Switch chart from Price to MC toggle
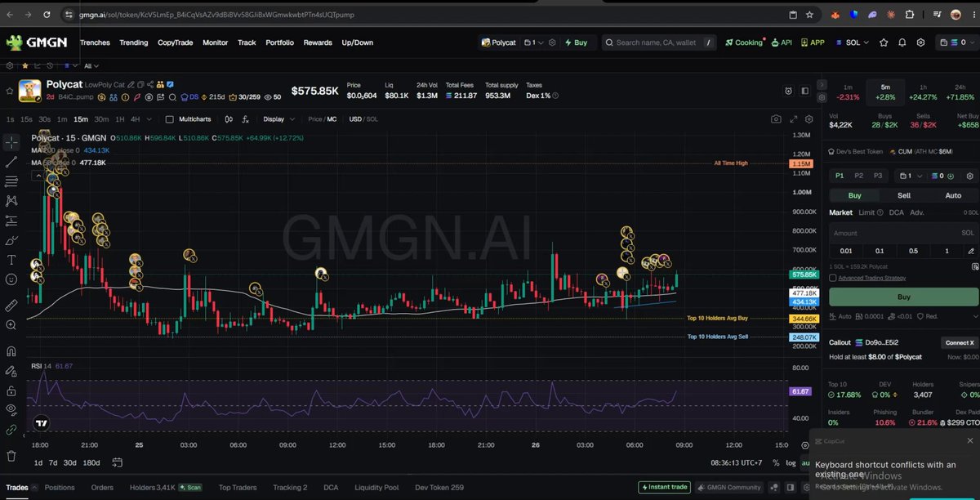The image size is (980, 500). pyautogui.click(x=323, y=119)
